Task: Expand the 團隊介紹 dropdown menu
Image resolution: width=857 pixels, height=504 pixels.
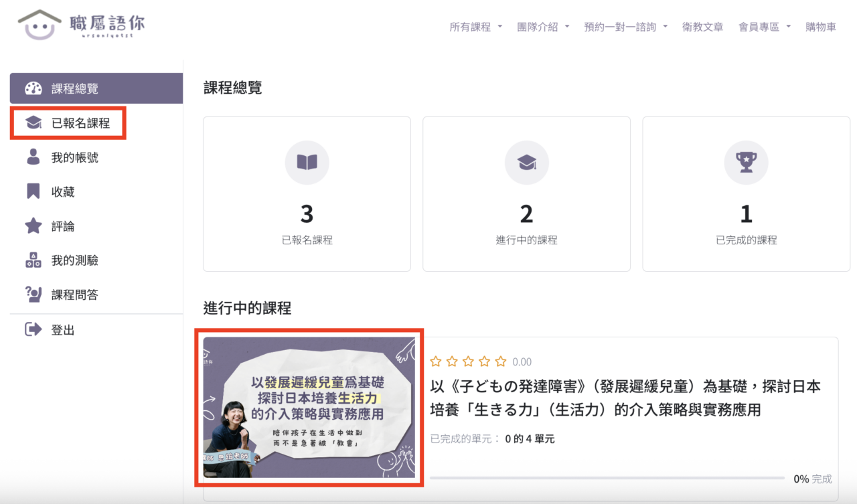Action: tap(543, 27)
